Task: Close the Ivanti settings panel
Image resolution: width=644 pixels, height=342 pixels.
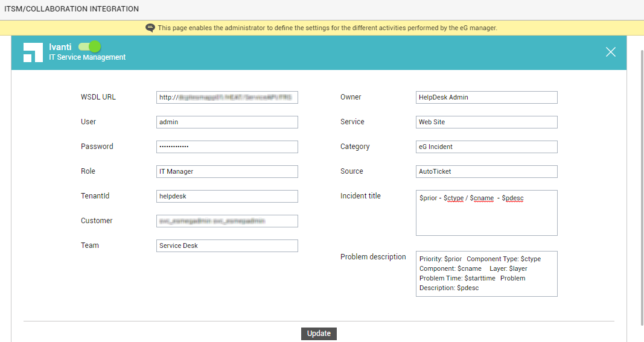Action: pos(611,52)
